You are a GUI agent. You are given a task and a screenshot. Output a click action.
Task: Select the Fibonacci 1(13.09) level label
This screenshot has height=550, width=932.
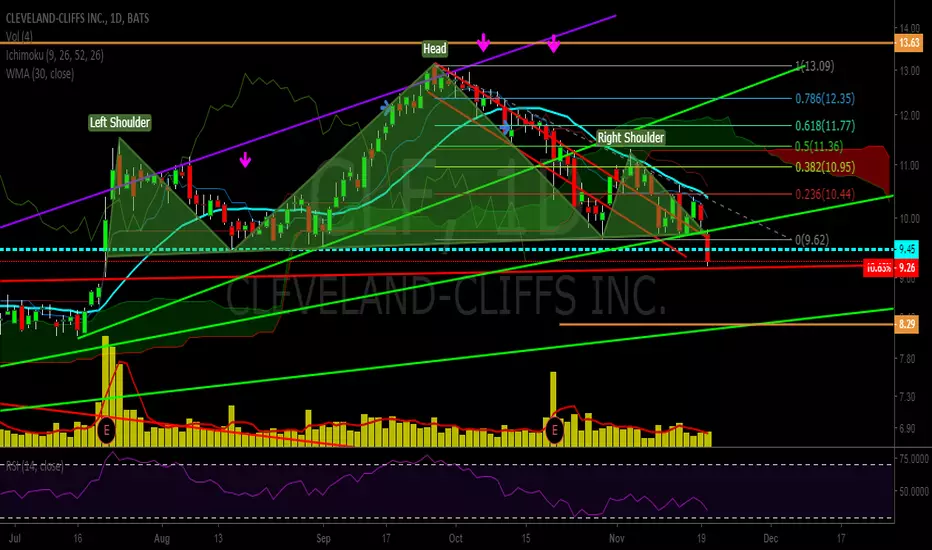click(x=814, y=66)
